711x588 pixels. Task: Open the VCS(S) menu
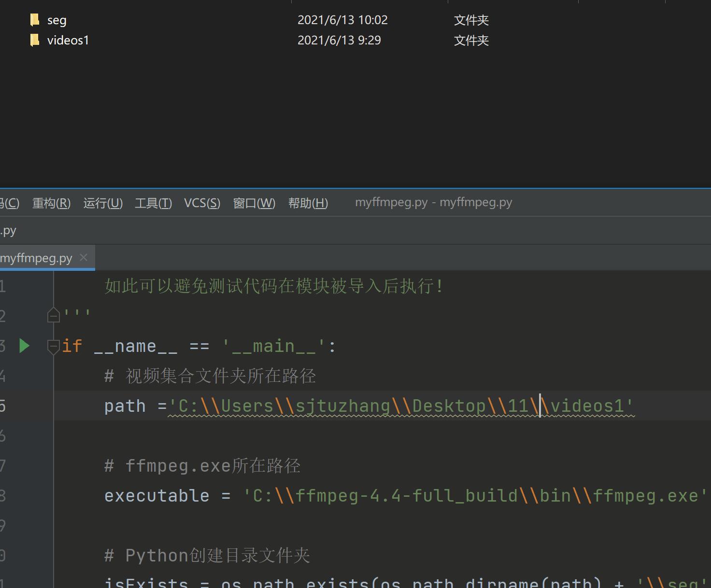pyautogui.click(x=202, y=203)
